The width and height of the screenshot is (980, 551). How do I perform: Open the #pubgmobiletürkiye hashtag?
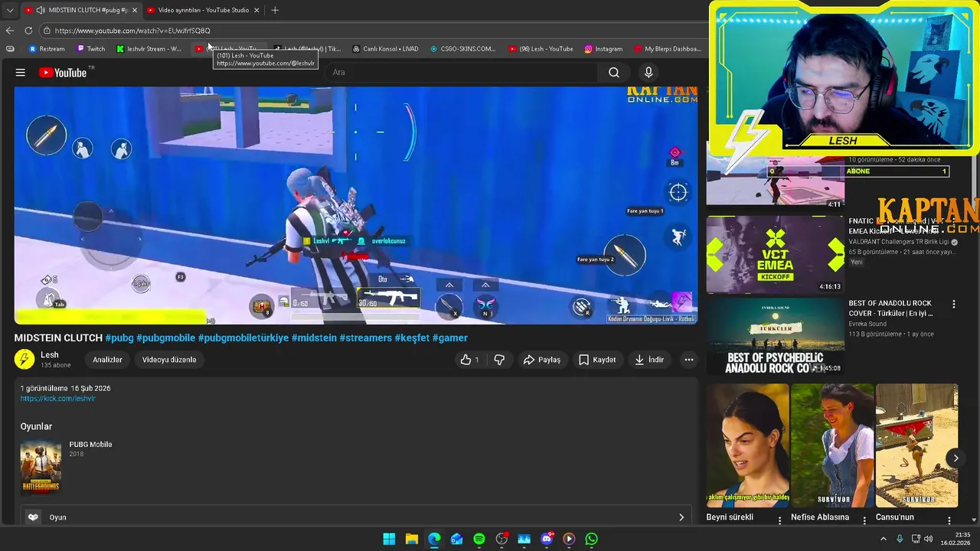(x=243, y=337)
